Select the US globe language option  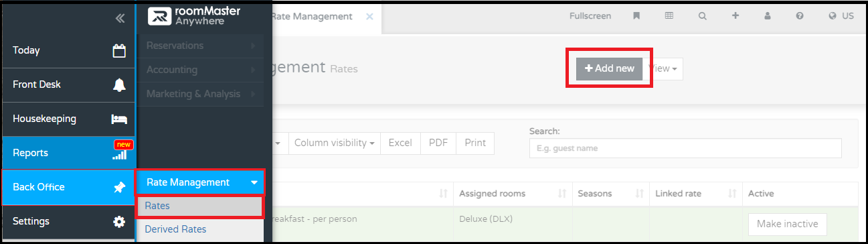tap(841, 16)
